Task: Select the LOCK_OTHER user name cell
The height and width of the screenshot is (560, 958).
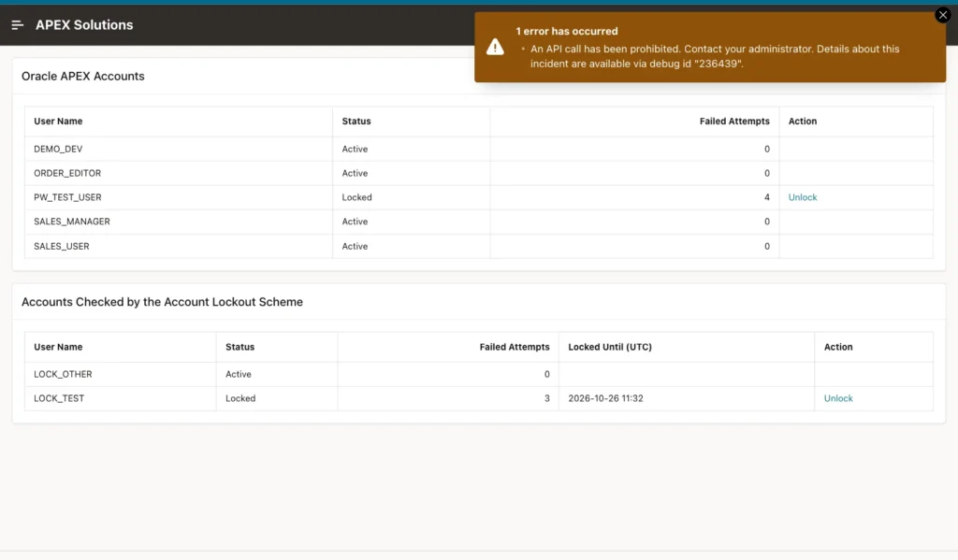Action: click(x=121, y=374)
